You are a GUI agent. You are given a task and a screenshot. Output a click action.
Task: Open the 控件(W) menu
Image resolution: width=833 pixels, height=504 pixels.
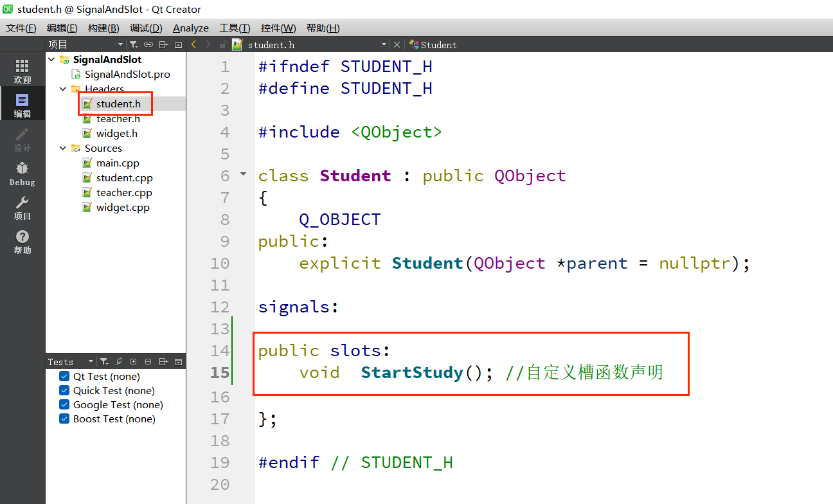278,28
